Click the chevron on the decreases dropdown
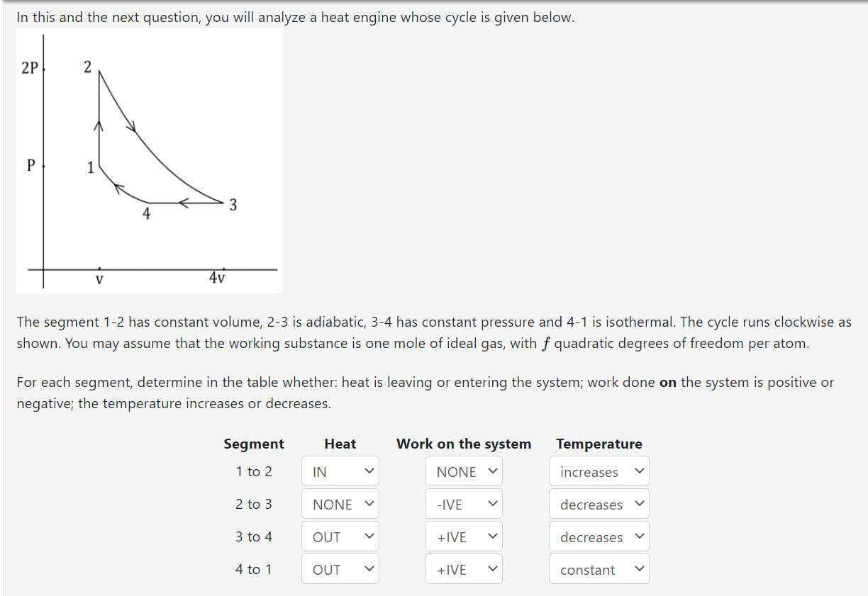Image resolution: width=868 pixels, height=596 pixels. [x=639, y=503]
